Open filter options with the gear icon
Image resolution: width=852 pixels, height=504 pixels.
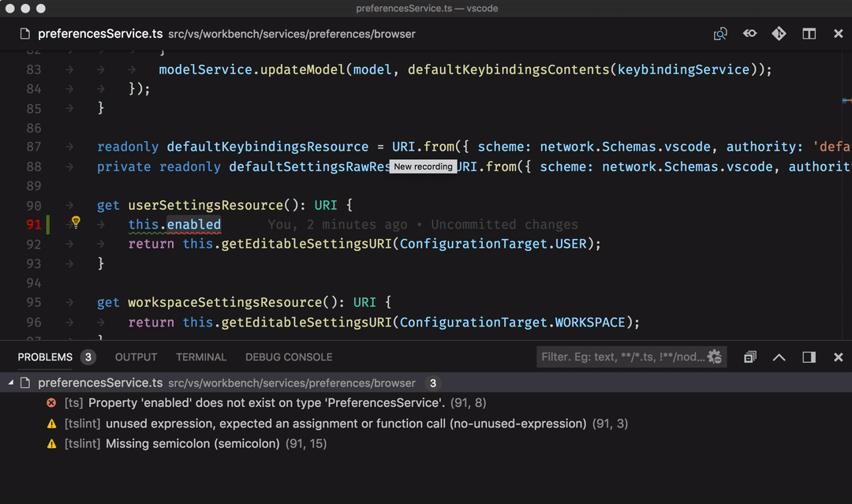[x=715, y=357]
